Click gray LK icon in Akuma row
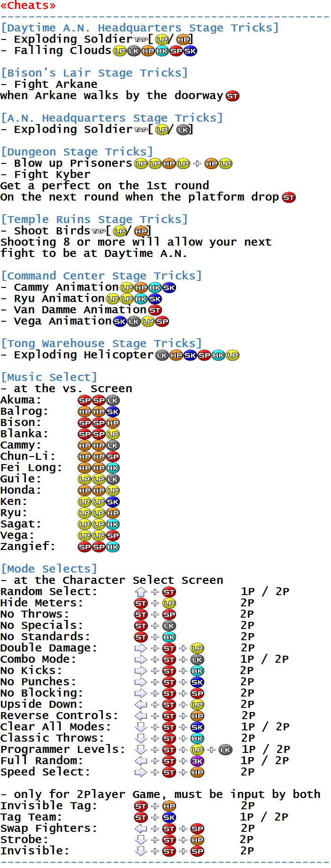The width and height of the screenshot is (331, 868). click(x=113, y=401)
